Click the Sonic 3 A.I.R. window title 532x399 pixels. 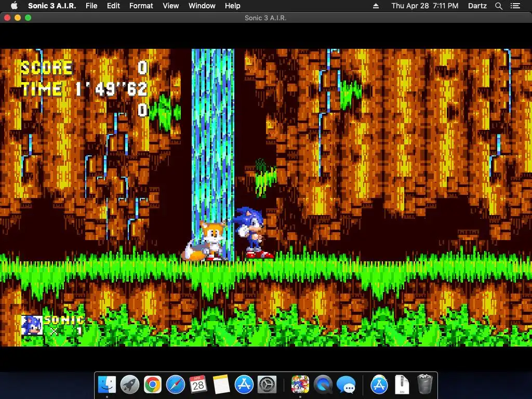265,18
